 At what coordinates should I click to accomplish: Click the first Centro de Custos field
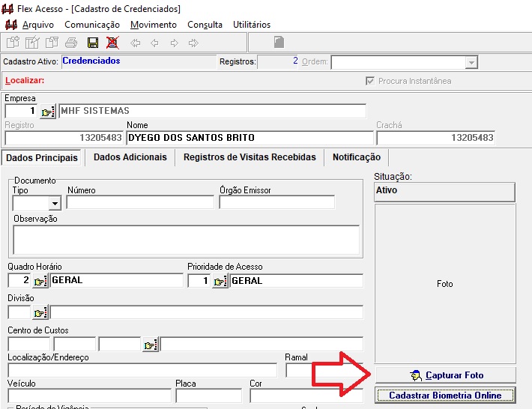tap(28, 345)
